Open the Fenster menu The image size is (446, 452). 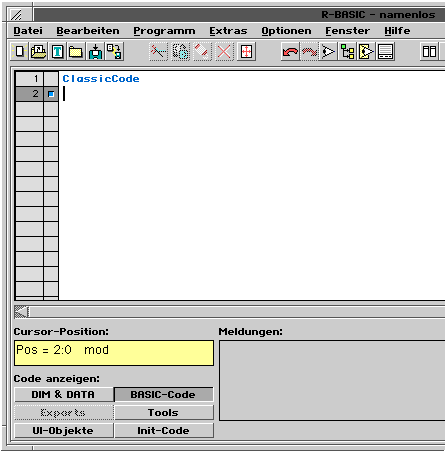pyautogui.click(x=348, y=31)
